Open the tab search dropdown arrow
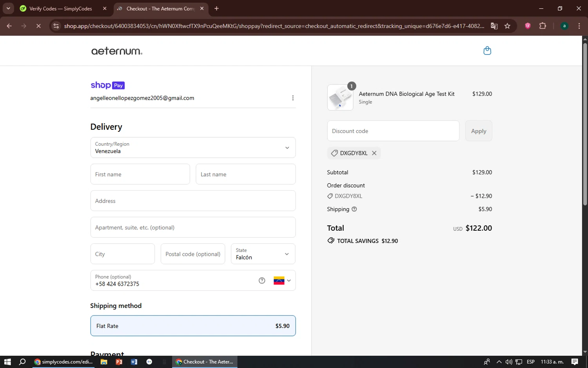Viewport: 588px width, 368px height. 8,8
